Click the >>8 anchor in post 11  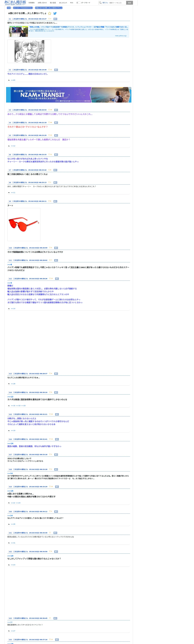(10, 264)
